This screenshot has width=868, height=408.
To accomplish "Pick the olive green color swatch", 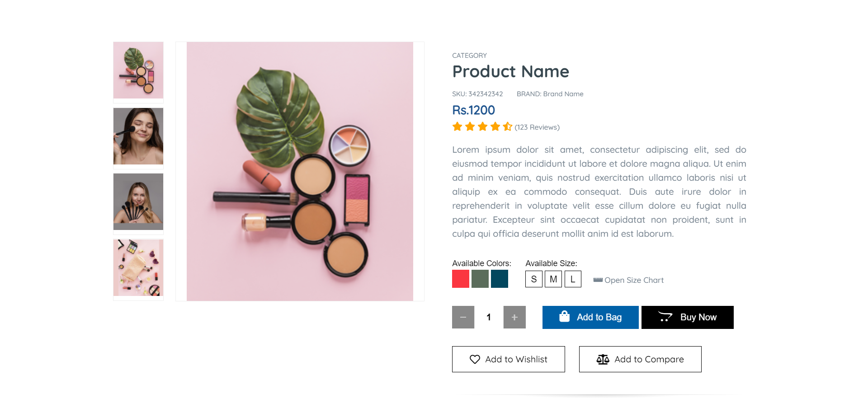I will coord(480,279).
